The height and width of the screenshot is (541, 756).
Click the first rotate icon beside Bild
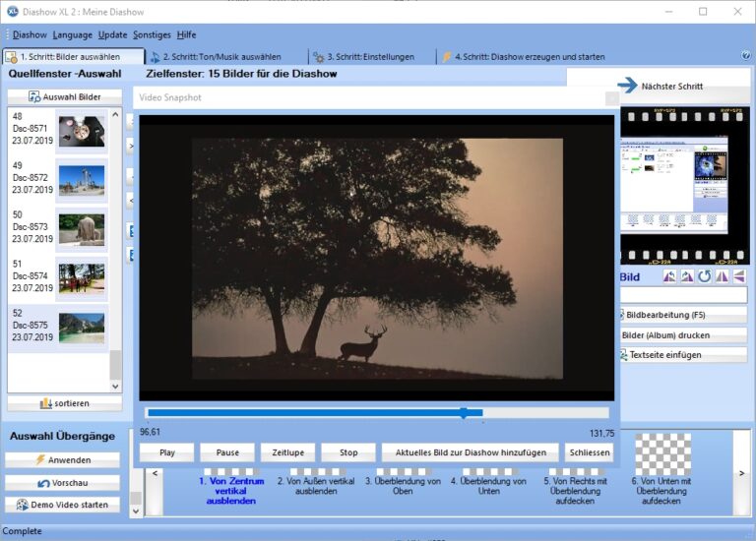pyautogui.click(x=669, y=277)
